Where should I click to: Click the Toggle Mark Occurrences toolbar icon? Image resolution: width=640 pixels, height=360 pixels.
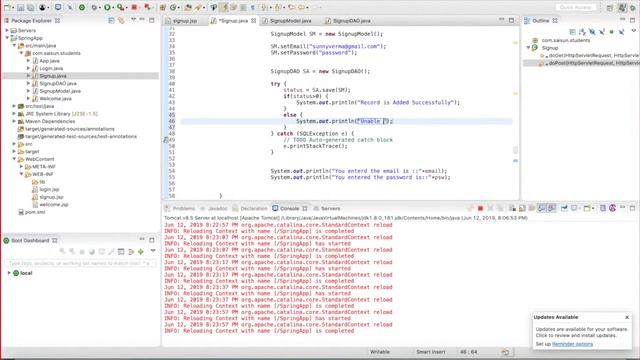click(x=224, y=7)
